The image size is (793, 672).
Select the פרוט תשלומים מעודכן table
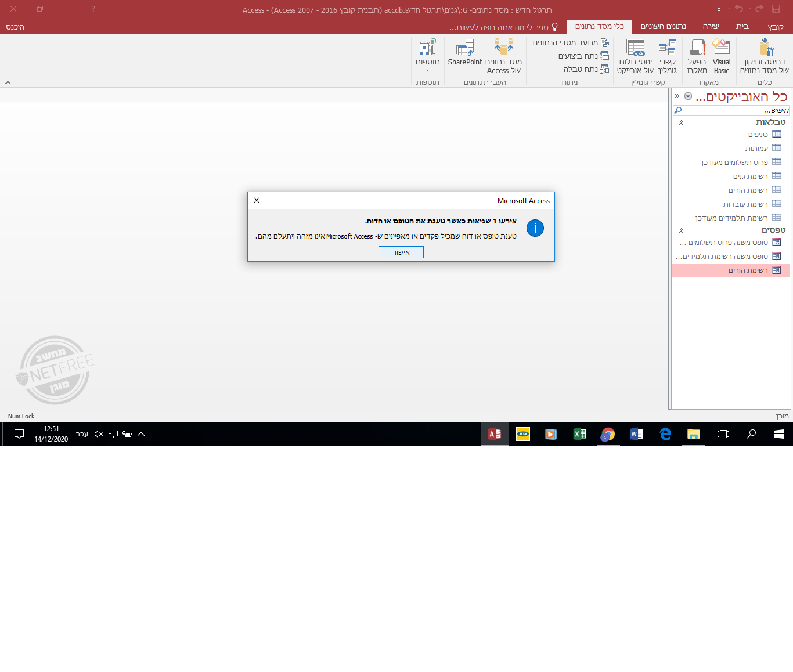(731, 162)
